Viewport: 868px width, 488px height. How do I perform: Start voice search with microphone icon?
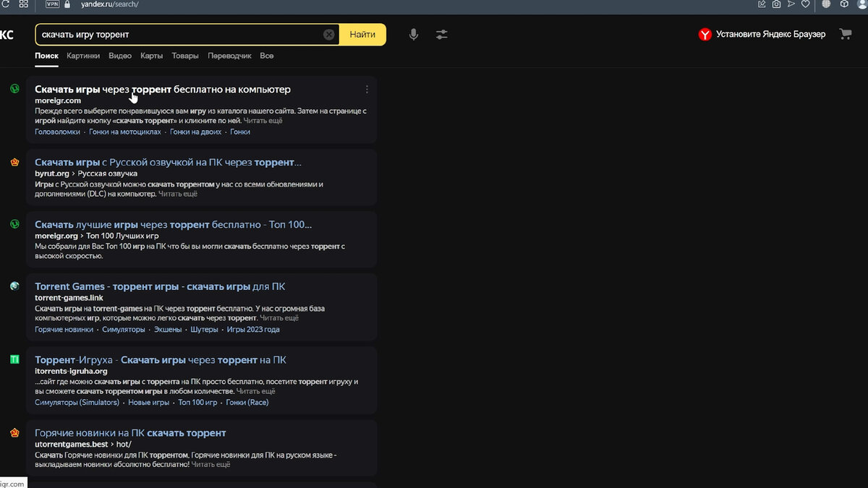tap(413, 34)
